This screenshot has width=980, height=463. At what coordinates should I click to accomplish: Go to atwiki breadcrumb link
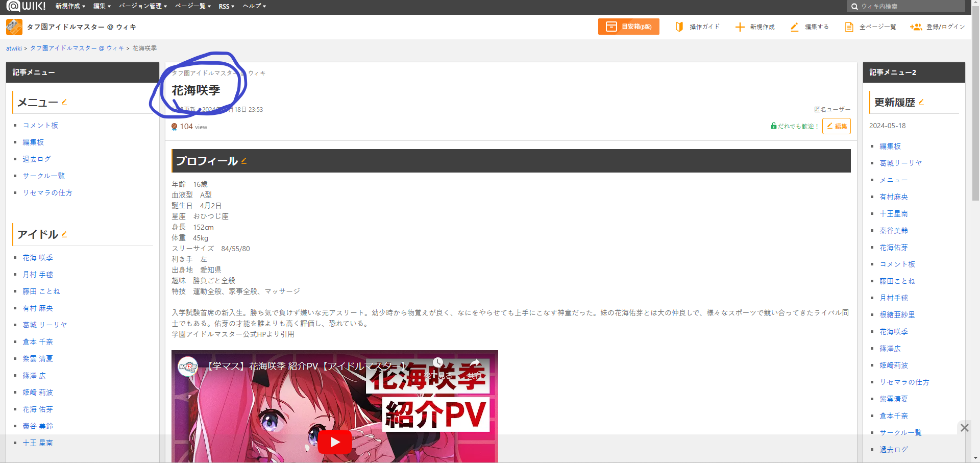(x=14, y=48)
